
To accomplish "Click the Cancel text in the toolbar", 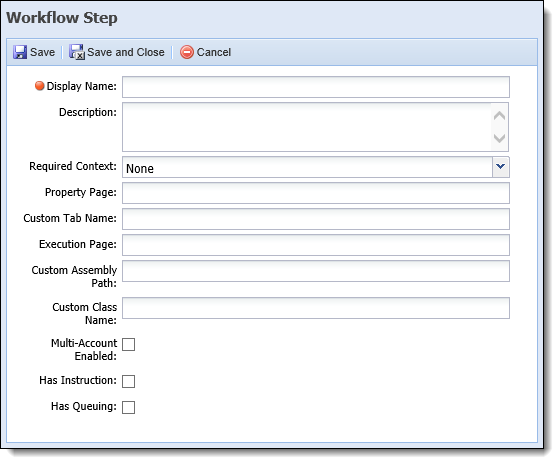I will click(214, 52).
